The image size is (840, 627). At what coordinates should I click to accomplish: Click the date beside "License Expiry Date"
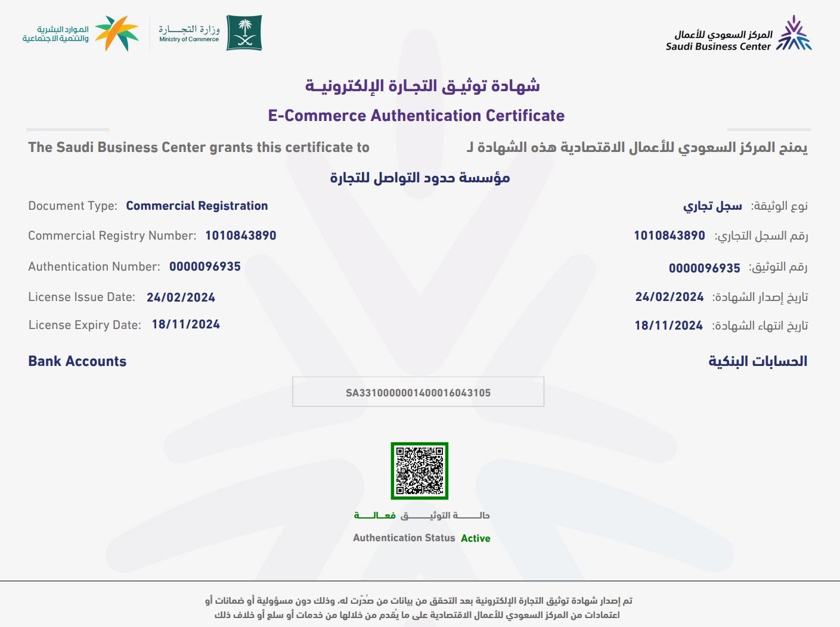point(185,325)
